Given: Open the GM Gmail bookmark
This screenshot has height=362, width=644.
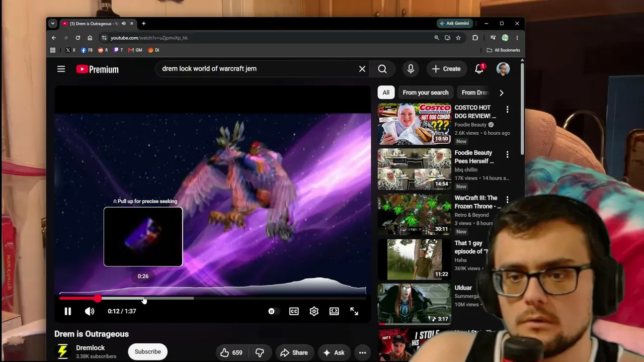Looking at the screenshot, I should tap(135, 50).
